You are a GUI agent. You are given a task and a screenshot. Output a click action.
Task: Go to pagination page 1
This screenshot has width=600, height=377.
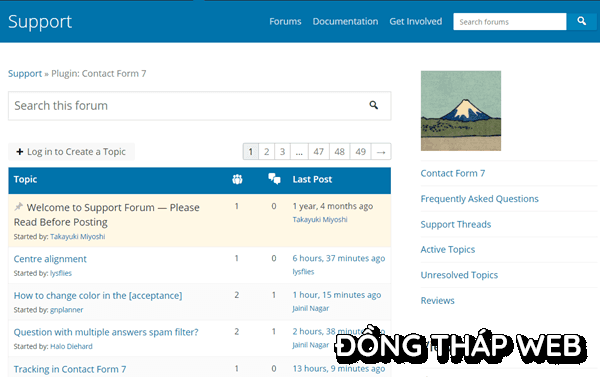pyautogui.click(x=251, y=152)
